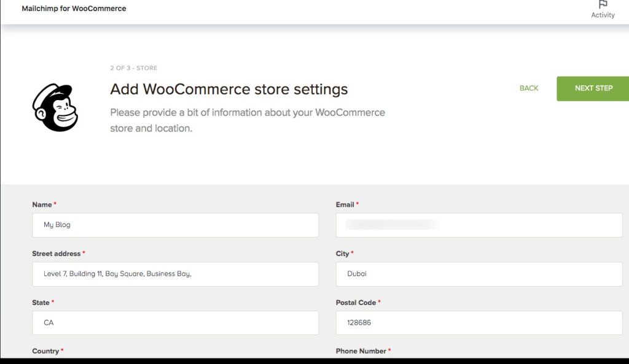This screenshot has width=629, height=364.
Task: Focus the City field showing Dubai
Action: click(x=479, y=274)
